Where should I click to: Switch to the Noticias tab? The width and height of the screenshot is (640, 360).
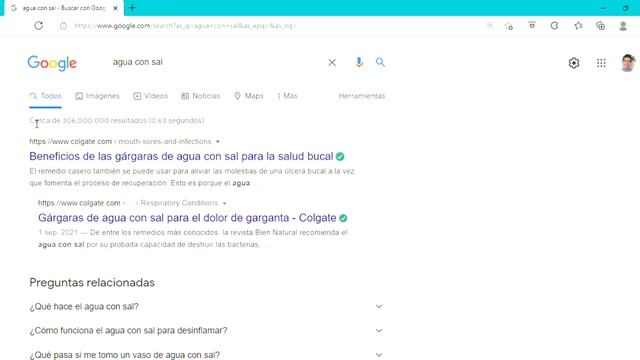click(201, 96)
